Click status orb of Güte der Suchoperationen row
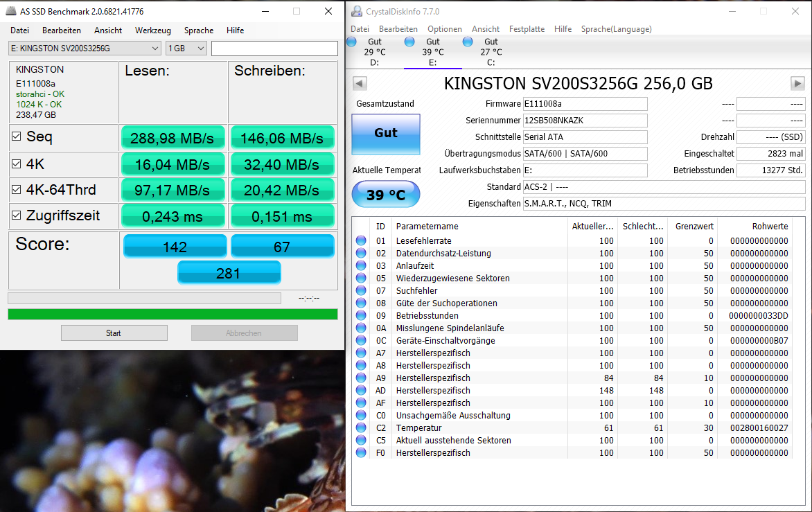Screen dimensions: 812x512 [x=361, y=303]
